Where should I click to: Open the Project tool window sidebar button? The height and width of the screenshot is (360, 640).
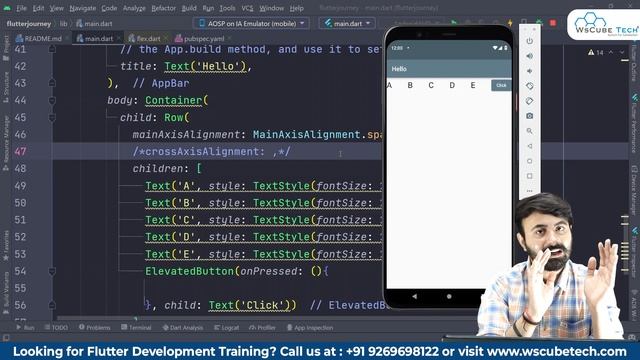pyautogui.click(x=6, y=48)
